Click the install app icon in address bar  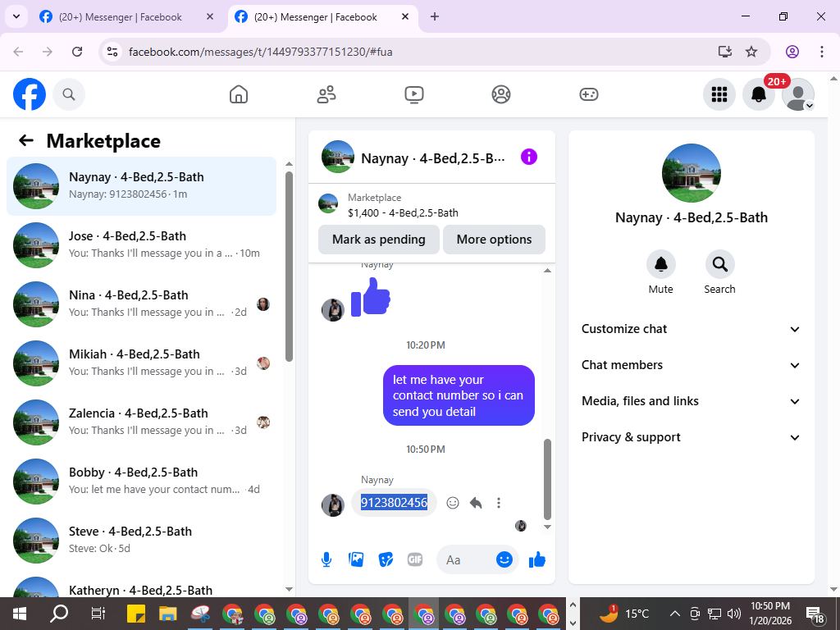(725, 52)
